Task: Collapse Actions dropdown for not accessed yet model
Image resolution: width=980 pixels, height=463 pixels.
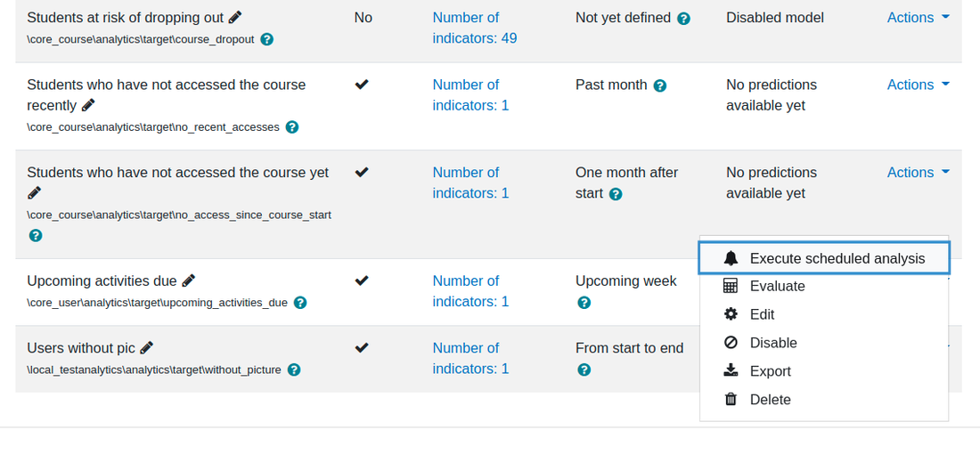Action: click(919, 172)
